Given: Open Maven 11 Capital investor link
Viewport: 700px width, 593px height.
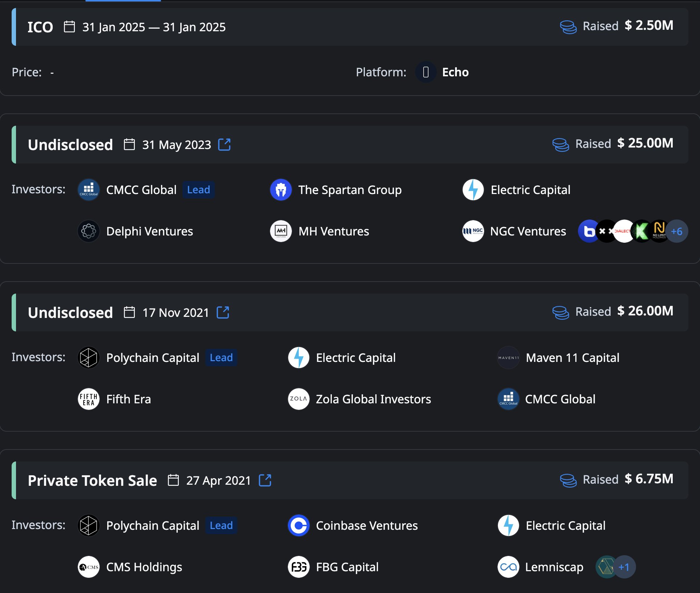Looking at the screenshot, I should 572,358.
